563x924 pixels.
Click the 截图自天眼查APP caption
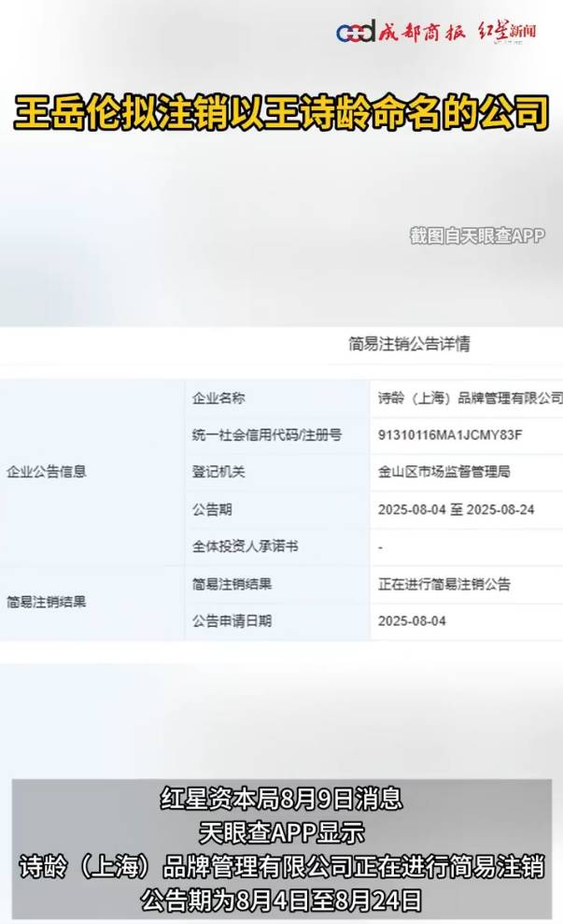point(477,235)
